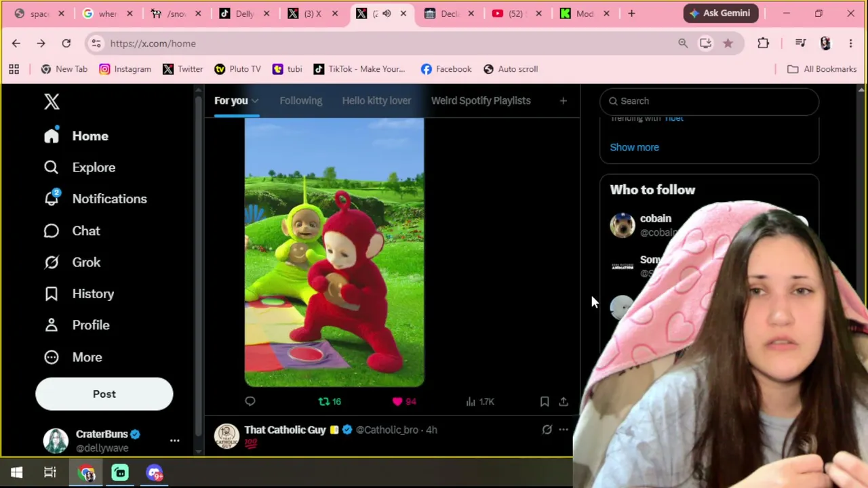The width and height of the screenshot is (868, 488).
Task: Undo the repost showing 16 reposts
Action: [x=330, y=401]
